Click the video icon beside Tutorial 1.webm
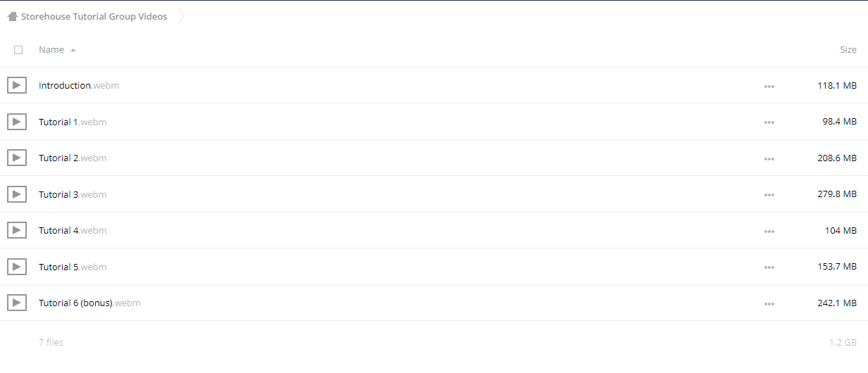 click(x=17, y=122)
